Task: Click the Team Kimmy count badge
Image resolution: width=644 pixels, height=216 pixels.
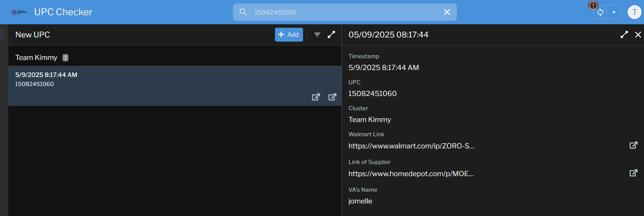Action: point(65,58)
